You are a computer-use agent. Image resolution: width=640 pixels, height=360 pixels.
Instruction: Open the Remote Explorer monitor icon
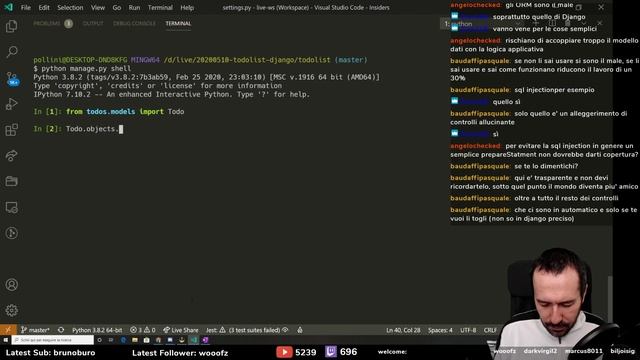11,207
